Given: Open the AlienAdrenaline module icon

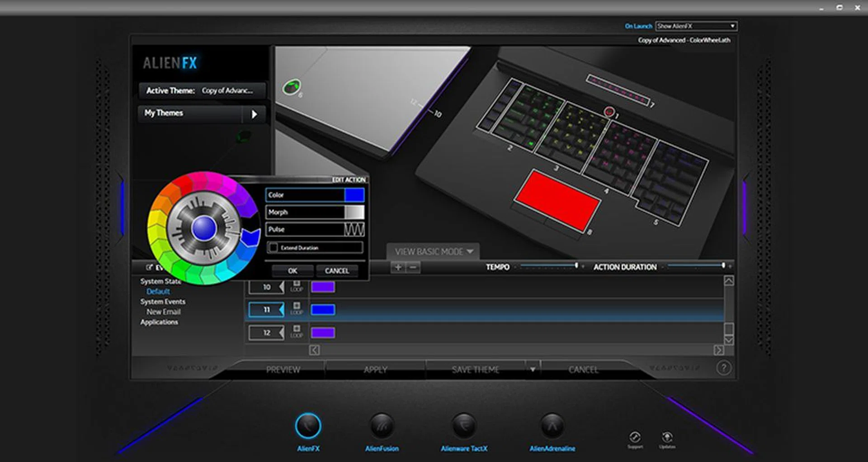Looking at the screenshot, I should tap(552, 426).
